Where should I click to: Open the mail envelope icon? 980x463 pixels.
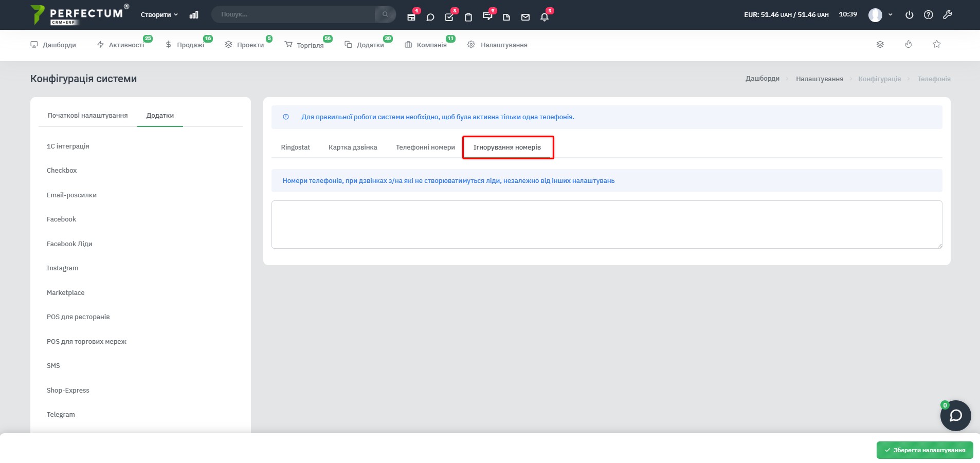click(x=525, y=17)
